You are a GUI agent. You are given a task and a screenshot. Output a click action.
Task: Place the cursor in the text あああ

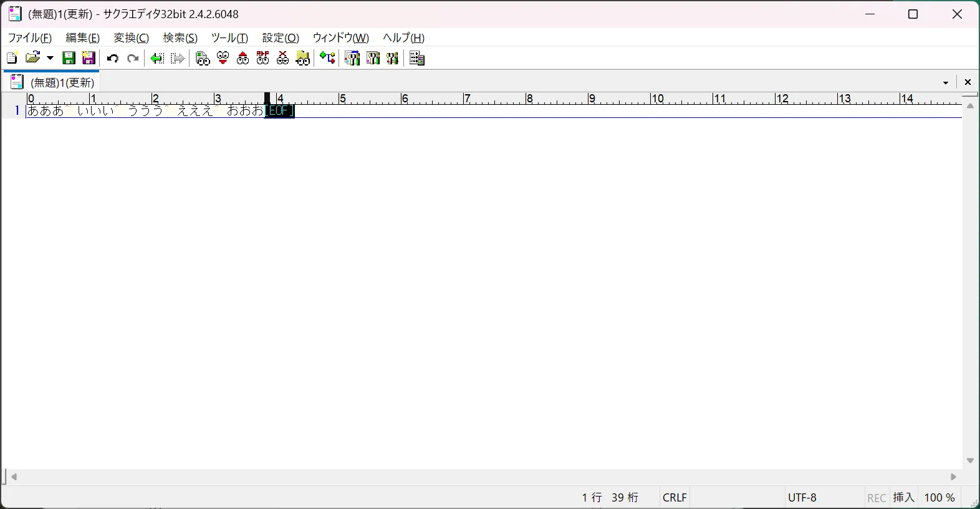pos(46,111)
